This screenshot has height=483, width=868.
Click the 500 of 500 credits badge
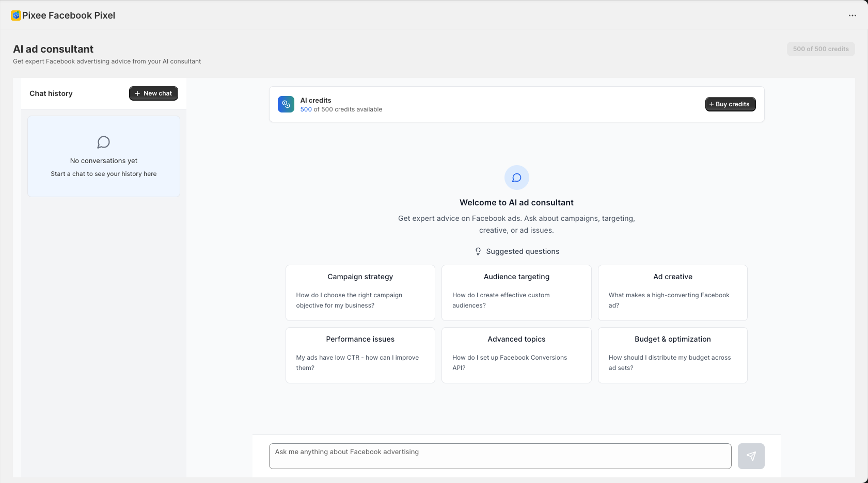(x=820, y=49)
